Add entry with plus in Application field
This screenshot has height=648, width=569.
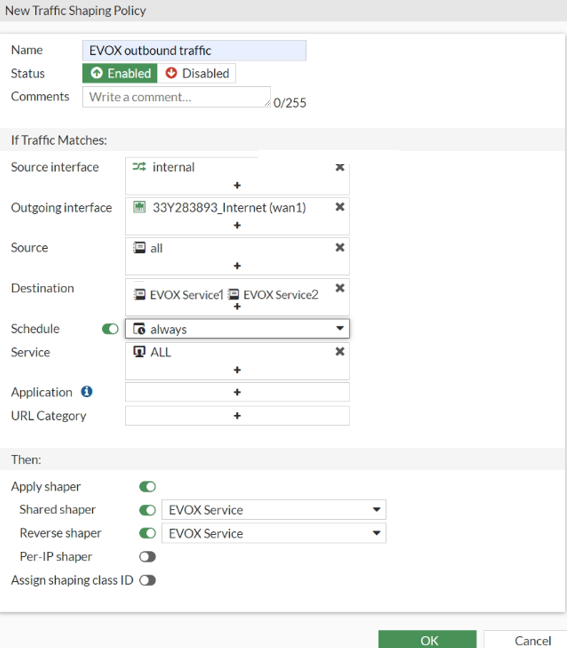point(237,392)
